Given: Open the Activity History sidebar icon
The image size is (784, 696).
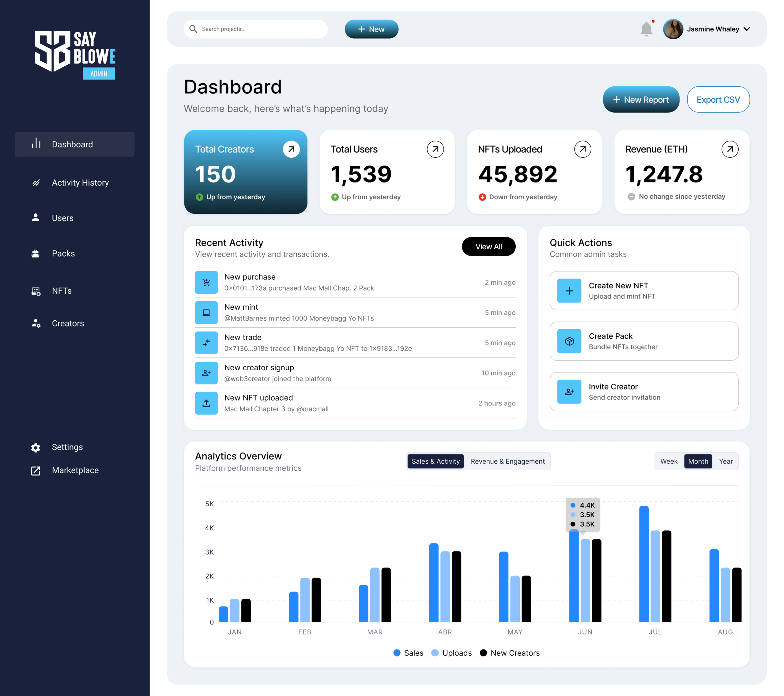Looking at the screenshot, I should click(x=36, y=183).
